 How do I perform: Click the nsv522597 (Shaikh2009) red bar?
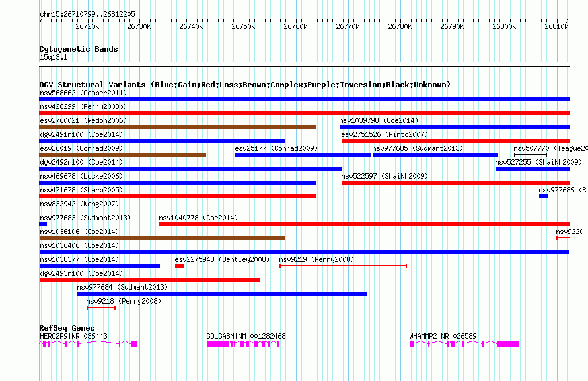point(455,183)
